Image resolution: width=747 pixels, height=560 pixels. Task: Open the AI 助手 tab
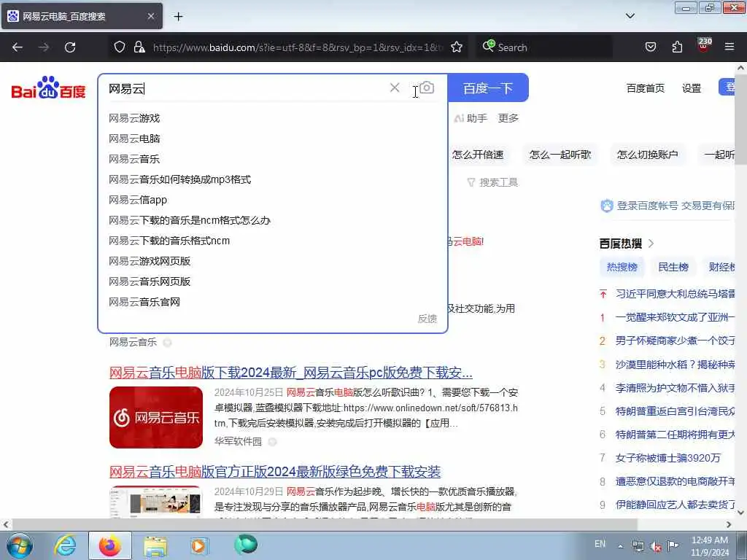click(471, 118)
